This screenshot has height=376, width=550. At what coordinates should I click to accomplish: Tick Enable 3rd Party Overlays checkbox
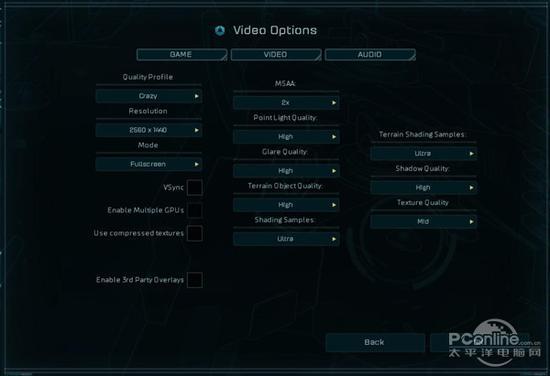click(x=195, y=280)
